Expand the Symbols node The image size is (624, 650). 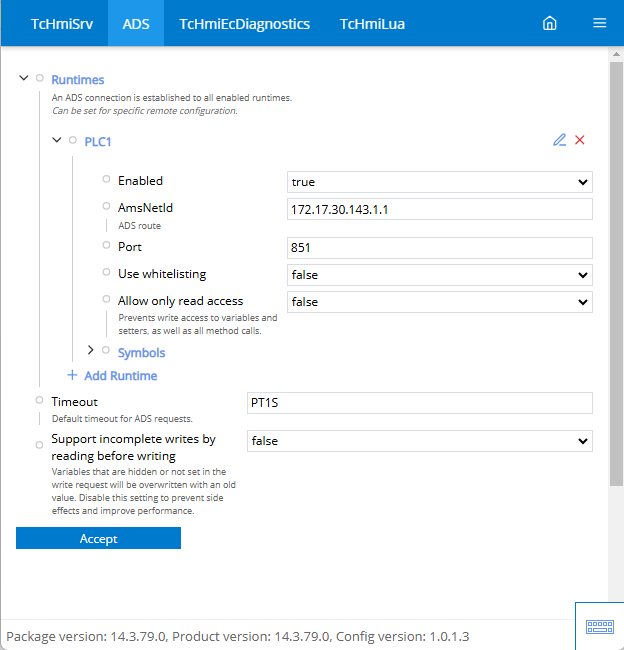coord(91,350)
